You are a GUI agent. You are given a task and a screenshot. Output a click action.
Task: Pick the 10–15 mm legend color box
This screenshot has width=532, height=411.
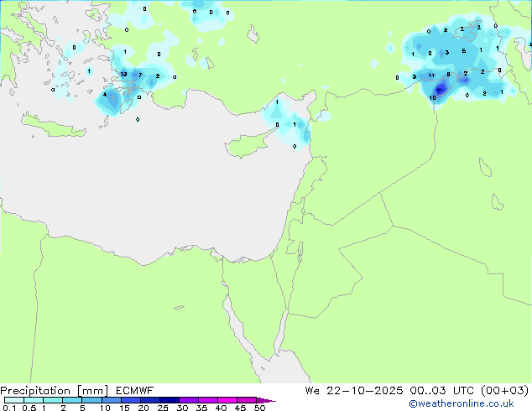[111, 400]
